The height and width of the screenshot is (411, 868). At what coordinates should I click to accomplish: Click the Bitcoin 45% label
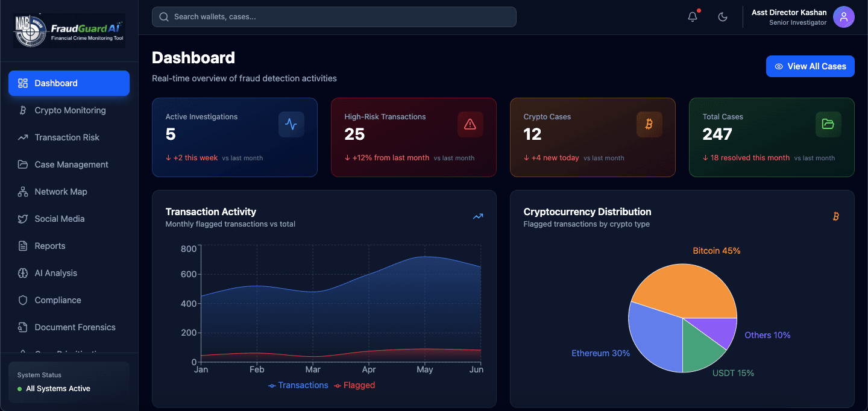point(717,251)
